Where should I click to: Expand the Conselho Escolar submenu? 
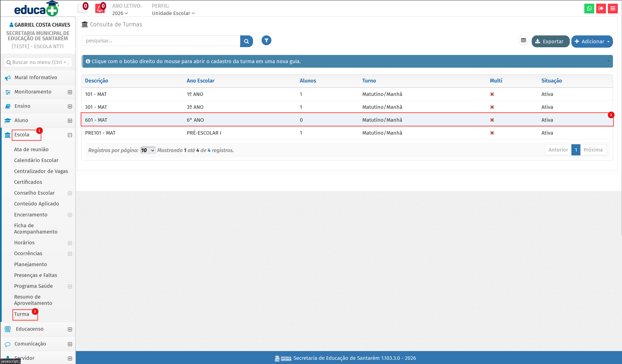pos(70,193)
